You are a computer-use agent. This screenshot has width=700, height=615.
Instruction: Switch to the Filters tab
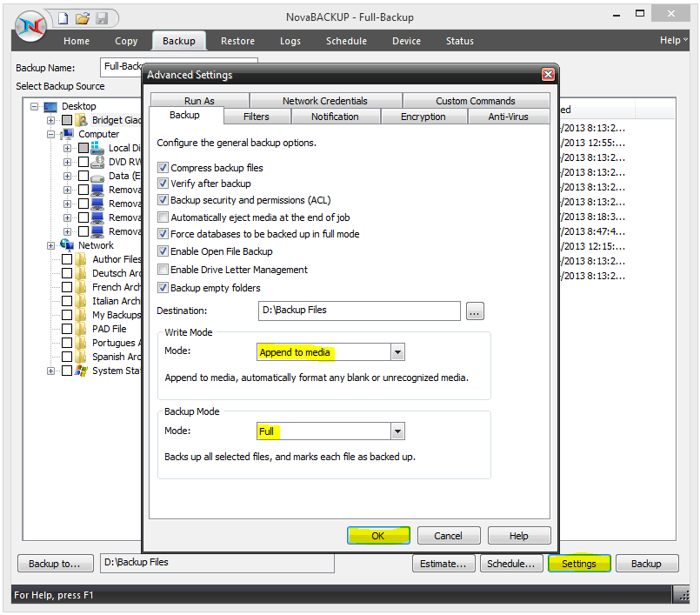click(x=257, y=117)
